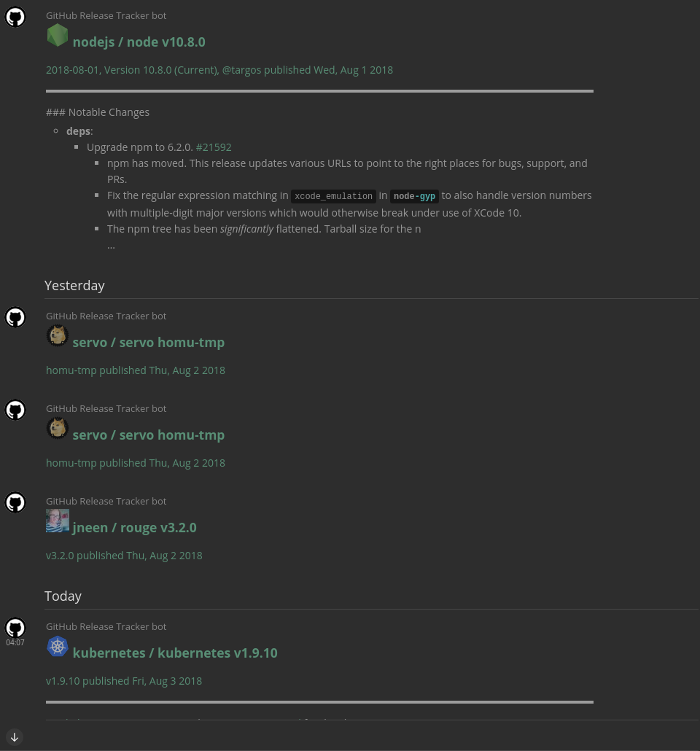The image size is (700, 751).
Task: Click the first servo doge avatar icon
Action: [58, 335]
